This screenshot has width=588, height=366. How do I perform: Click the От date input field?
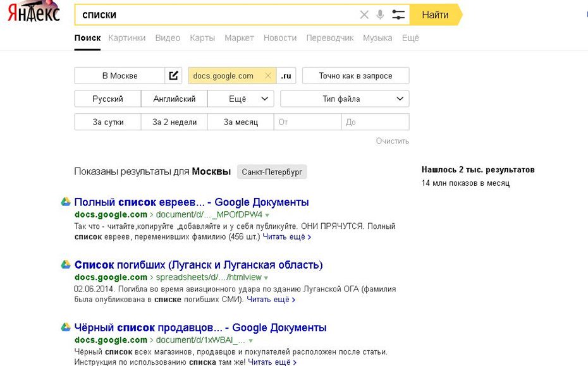click(307, 122)
